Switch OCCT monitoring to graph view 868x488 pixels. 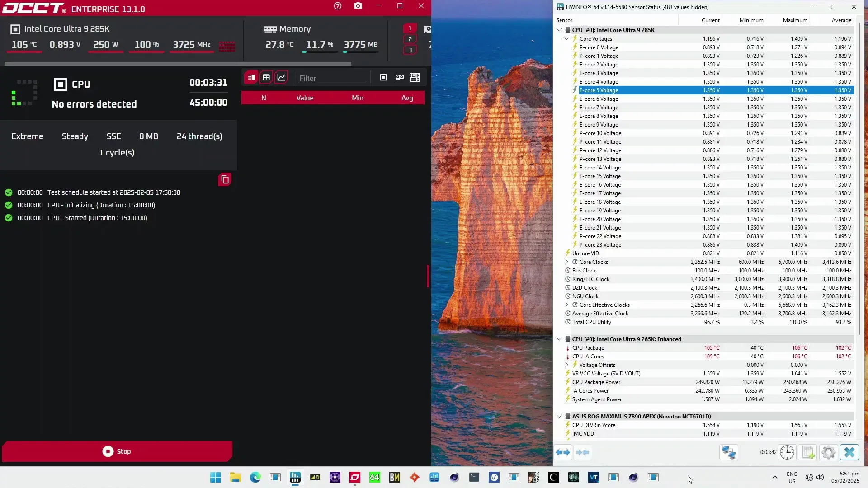(x=281, y=77)
